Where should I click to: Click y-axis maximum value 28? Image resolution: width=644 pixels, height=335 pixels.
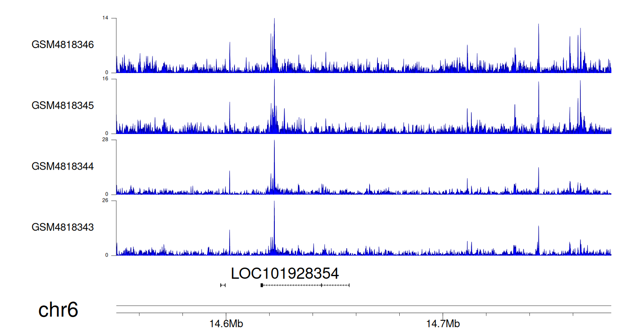(x=105, y=140)
